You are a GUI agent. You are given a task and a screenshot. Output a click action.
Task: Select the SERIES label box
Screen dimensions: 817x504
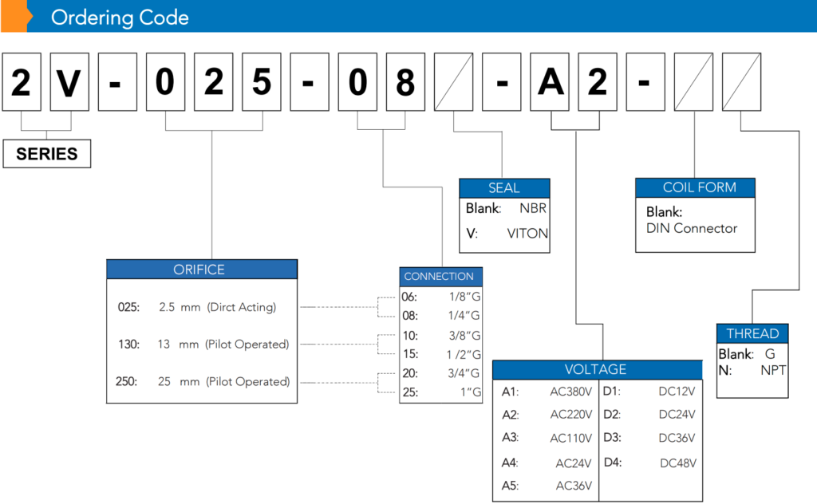click(x=47, y=154)
